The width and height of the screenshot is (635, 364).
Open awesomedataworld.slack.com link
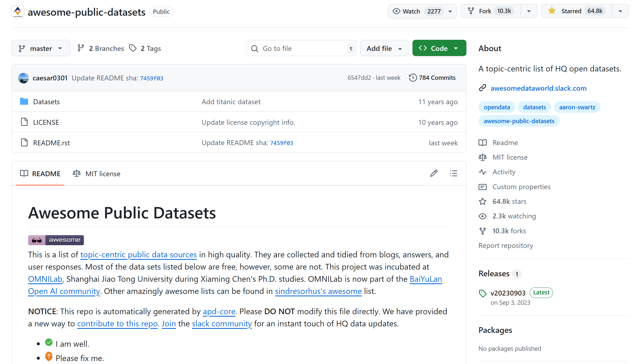tap(538, 88)
